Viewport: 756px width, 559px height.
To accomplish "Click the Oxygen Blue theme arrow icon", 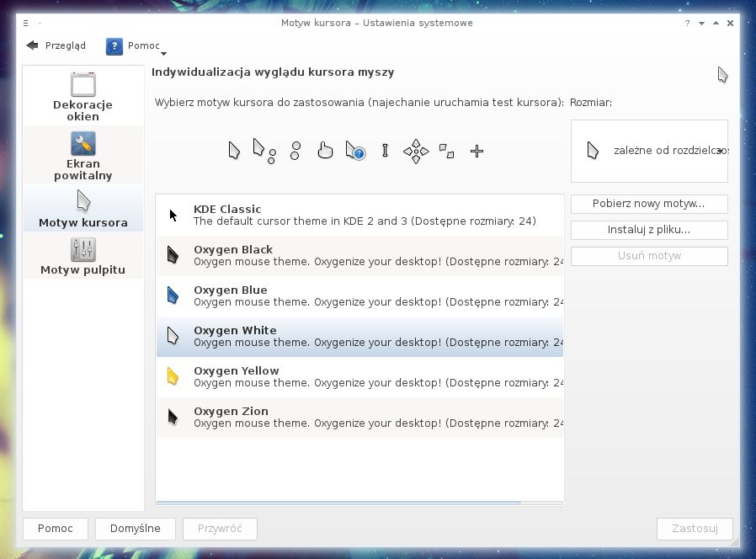I will [173, 295].
